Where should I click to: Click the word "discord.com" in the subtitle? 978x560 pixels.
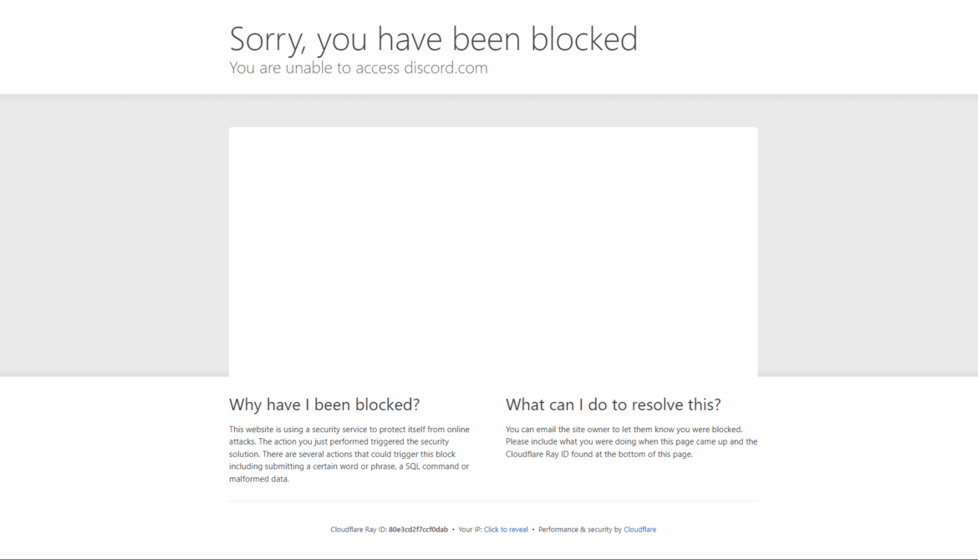(x=446, y=68)
